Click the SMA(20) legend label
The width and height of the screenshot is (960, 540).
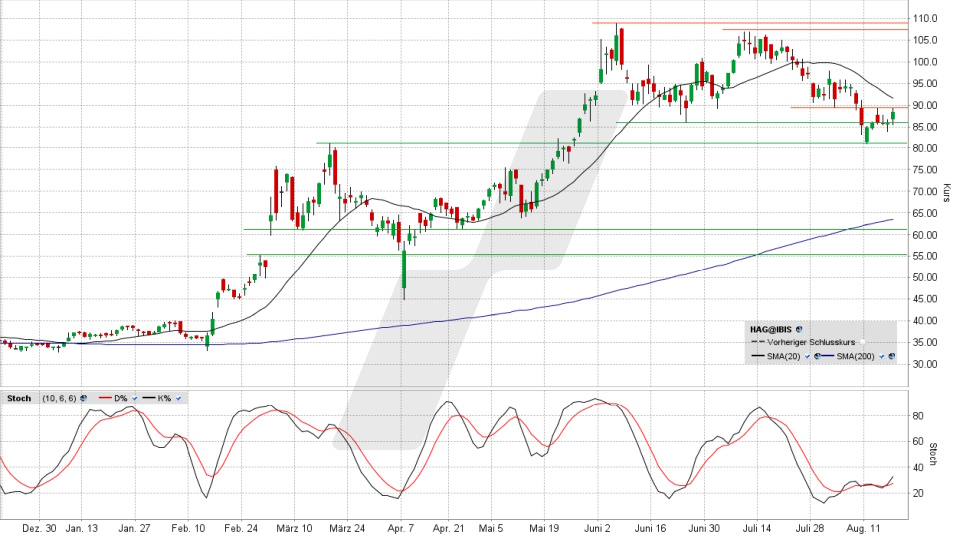[x=784, y=356]
